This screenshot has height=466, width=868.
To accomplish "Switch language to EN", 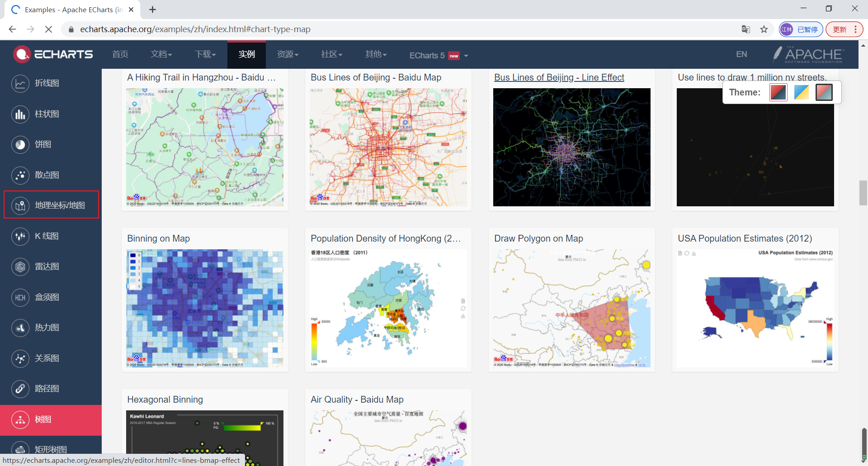I will tap(741, 54).
